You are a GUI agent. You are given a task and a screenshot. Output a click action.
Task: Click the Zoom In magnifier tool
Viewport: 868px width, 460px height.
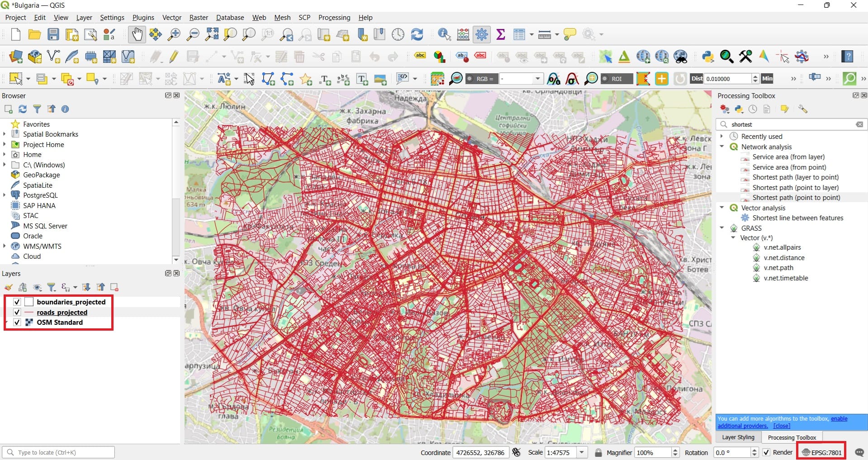coord(174,34)
